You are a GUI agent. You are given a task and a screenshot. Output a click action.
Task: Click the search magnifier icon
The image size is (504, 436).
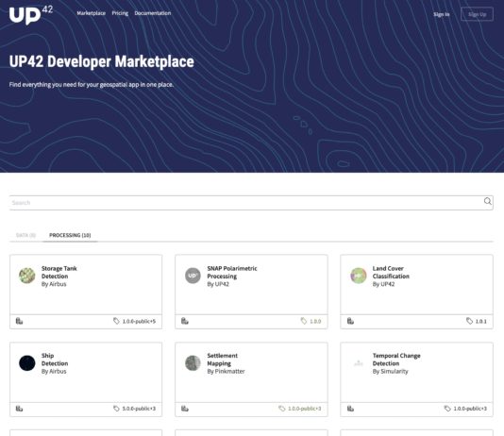[487, 201]
